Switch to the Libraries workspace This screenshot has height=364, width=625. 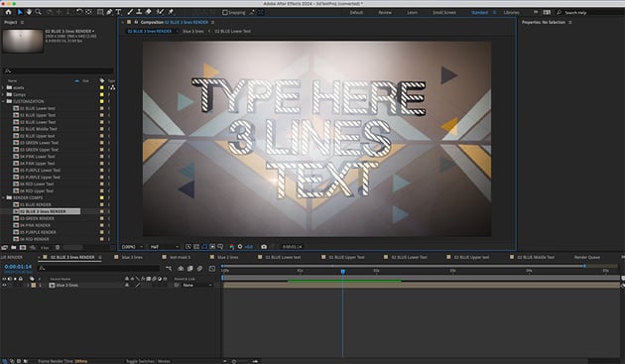coord(511,13)
